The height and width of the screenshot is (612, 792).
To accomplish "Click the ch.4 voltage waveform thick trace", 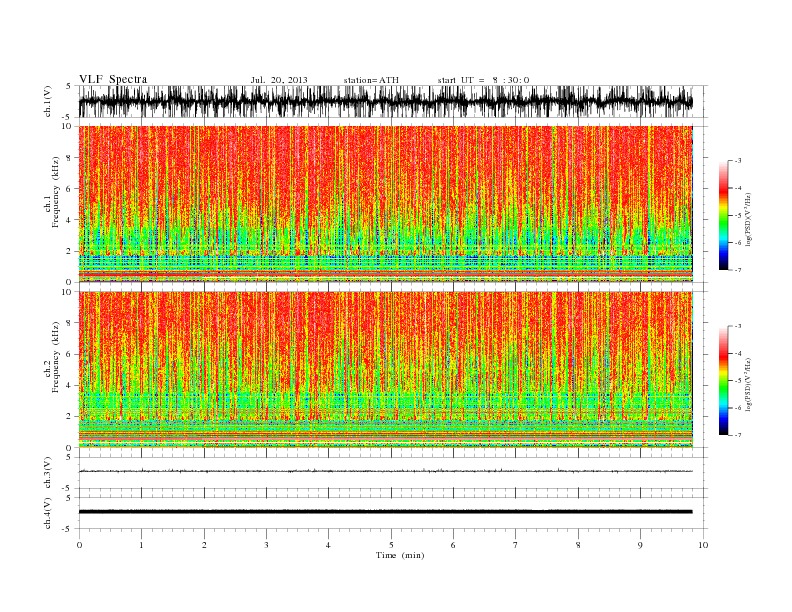I will [x=386, y=512].
